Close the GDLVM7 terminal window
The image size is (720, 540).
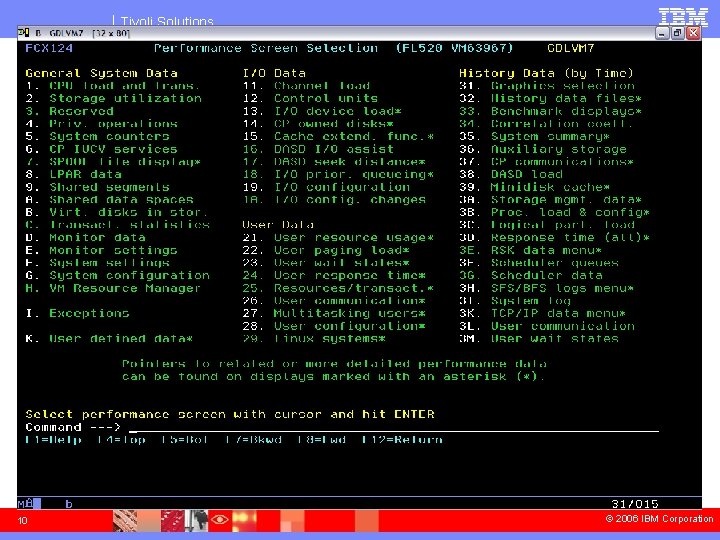coord(693,33)
